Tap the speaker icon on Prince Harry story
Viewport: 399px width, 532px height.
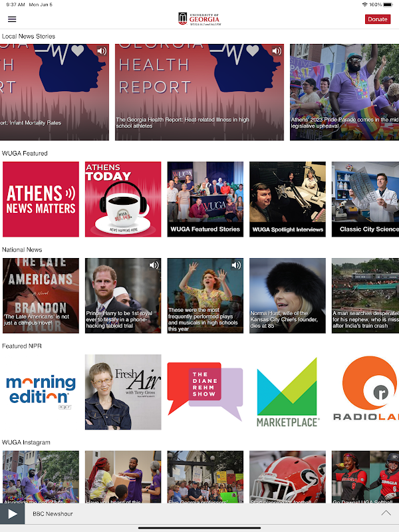[x=154, y=265]
